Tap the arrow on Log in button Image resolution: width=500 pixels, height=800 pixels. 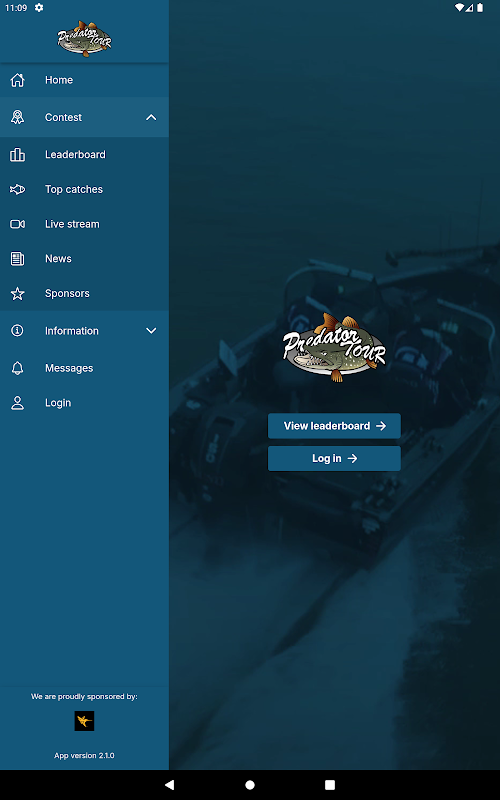click(353, 459)
